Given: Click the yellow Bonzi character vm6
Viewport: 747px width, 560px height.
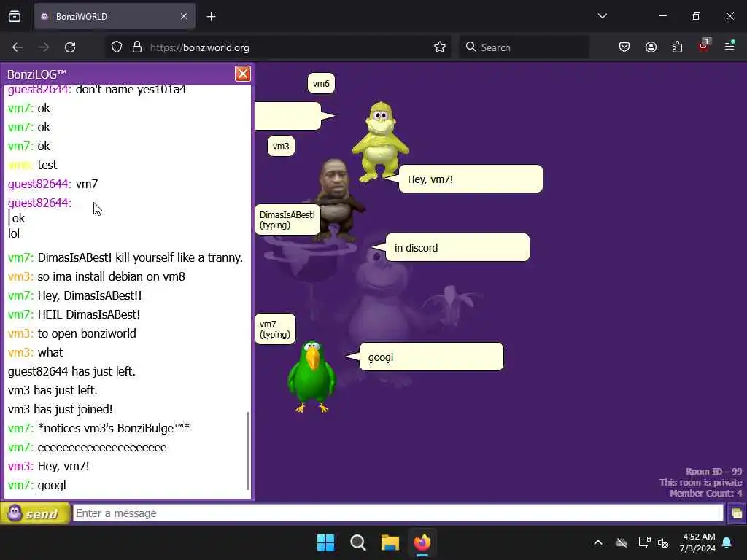Looking at the screenshot, I should click(380, 141).
